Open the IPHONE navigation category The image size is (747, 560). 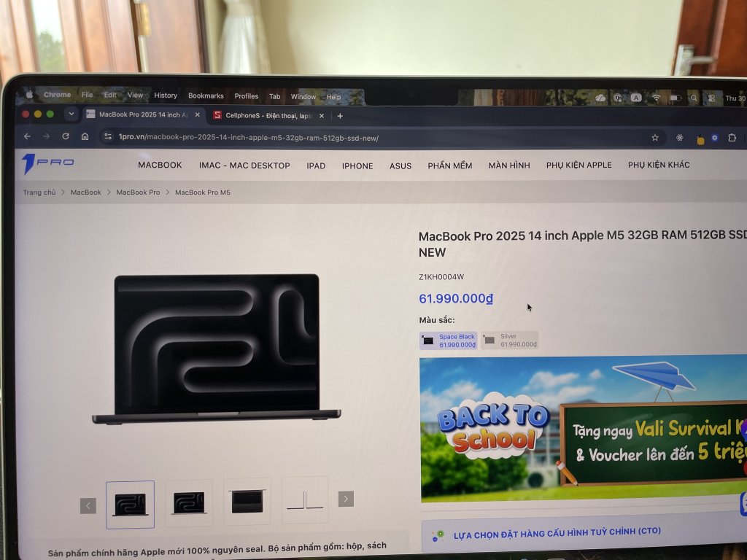pyautogui.click(x=357, y=166)
